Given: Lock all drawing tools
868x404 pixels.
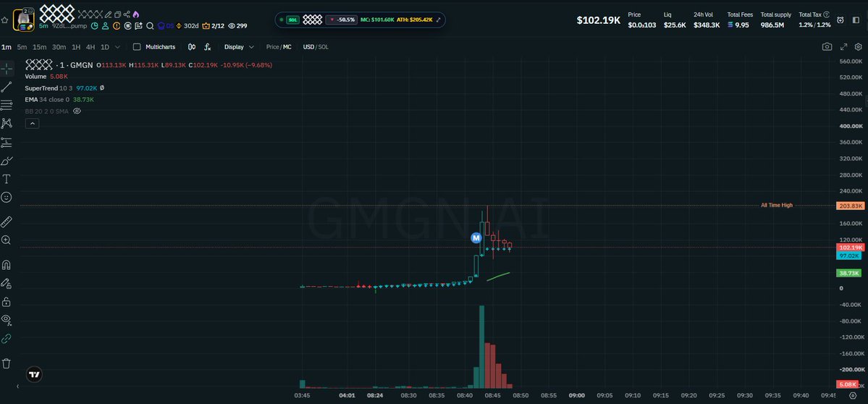Looking at the screenshot, I should point(7,302).
